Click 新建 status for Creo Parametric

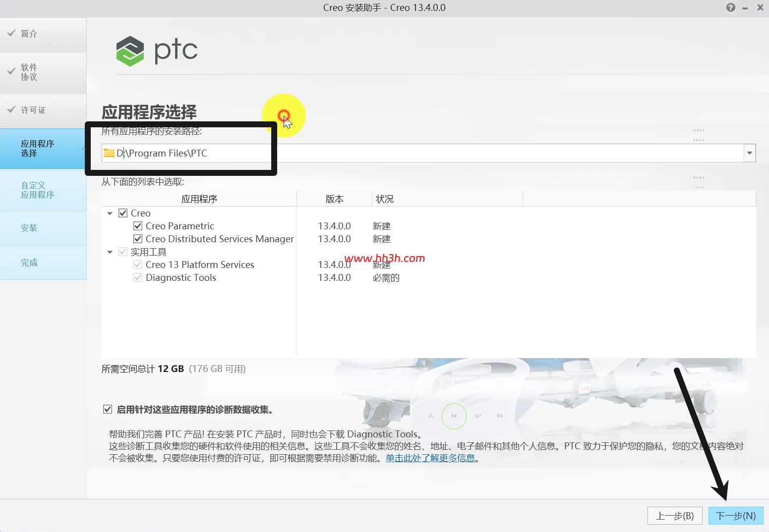pyautogui.click(x=382, y=226)
